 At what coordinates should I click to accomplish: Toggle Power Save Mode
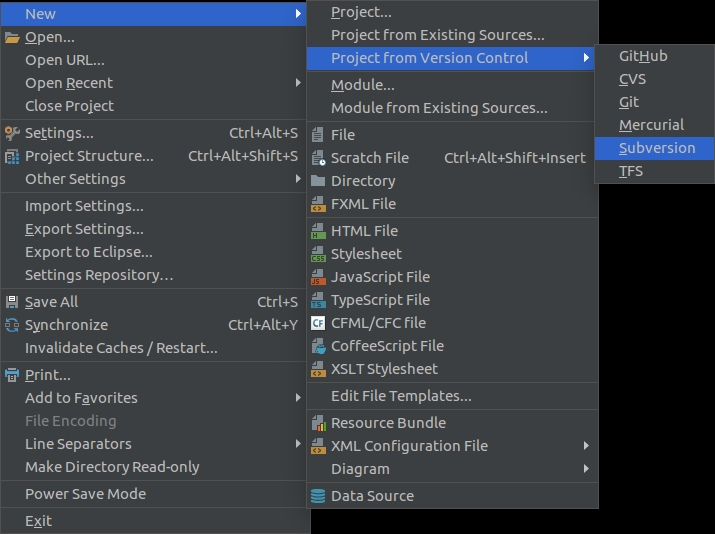click(x=153, y=494)
